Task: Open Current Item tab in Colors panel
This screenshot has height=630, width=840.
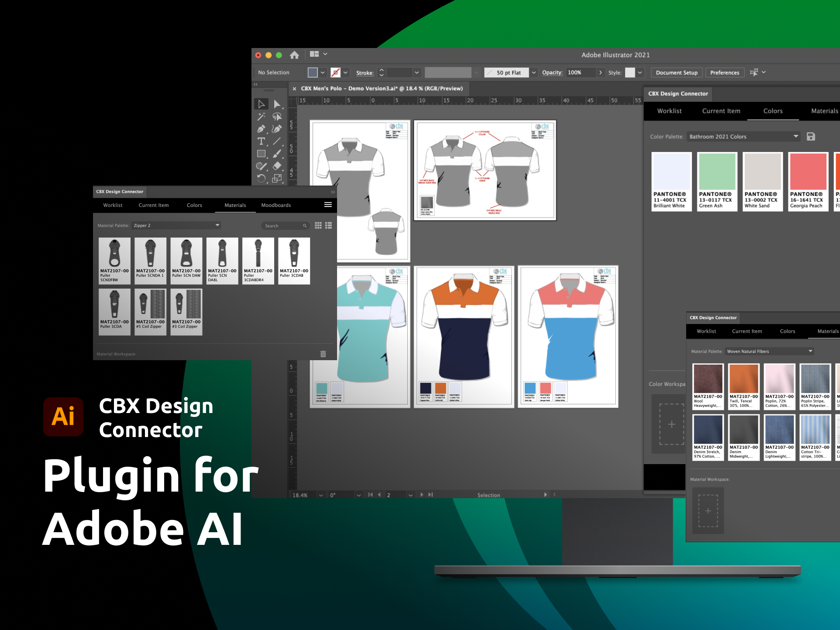Action: pos(721,111)
